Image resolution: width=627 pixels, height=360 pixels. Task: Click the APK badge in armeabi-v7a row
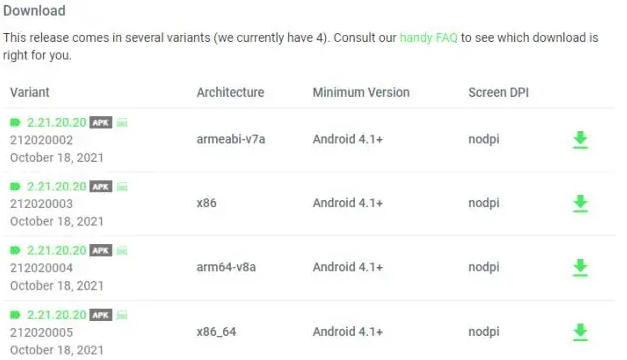coord(101,122)
